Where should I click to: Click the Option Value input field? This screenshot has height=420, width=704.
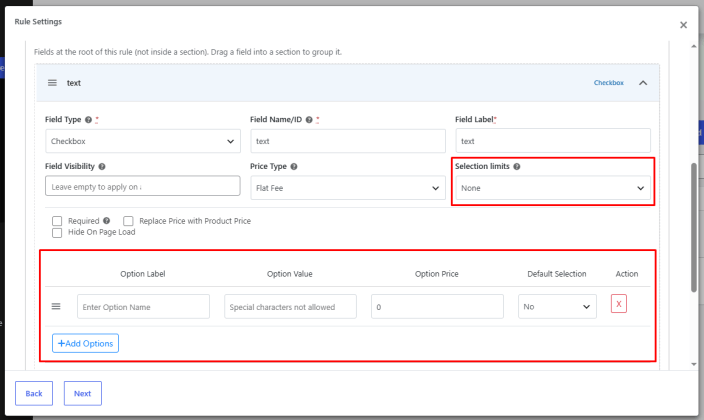click(290, 306)
